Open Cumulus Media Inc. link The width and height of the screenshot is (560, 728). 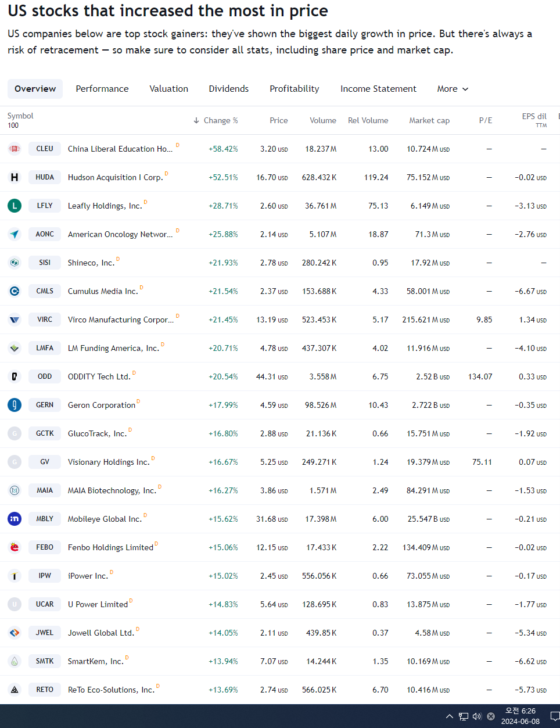(x=103, y=291)
